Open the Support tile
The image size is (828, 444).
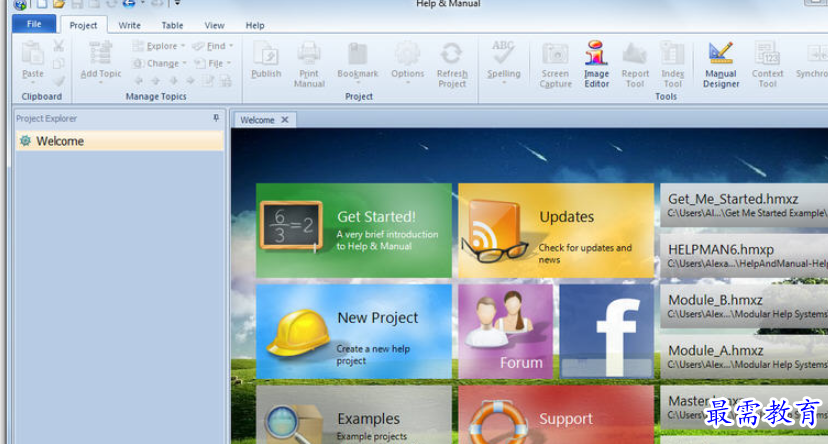coord(556,415)
